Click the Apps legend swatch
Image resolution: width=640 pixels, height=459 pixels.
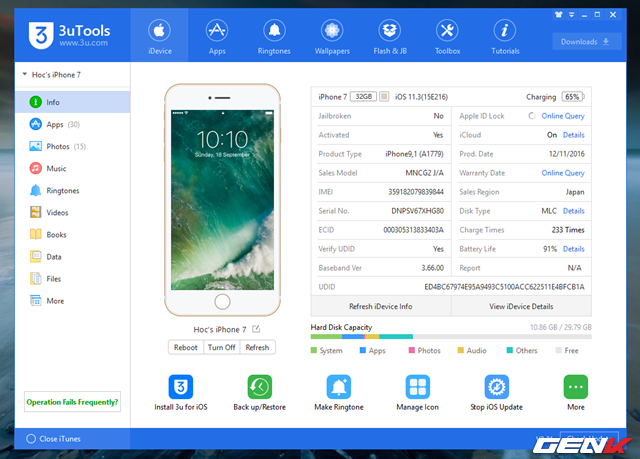coord(362,350)
